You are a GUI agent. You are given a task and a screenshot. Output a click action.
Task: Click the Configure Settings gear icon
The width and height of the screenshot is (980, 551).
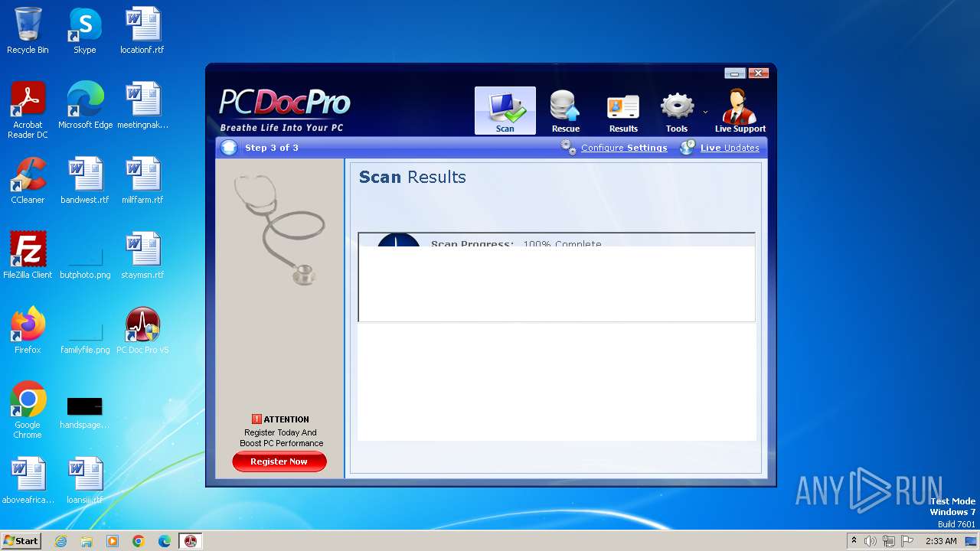[x=569, y=147]
